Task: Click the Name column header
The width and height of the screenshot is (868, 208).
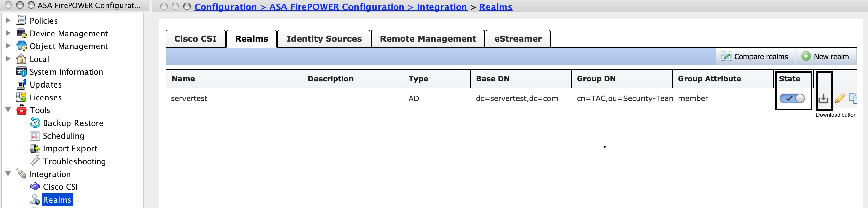Action: [x=234, y=79]
